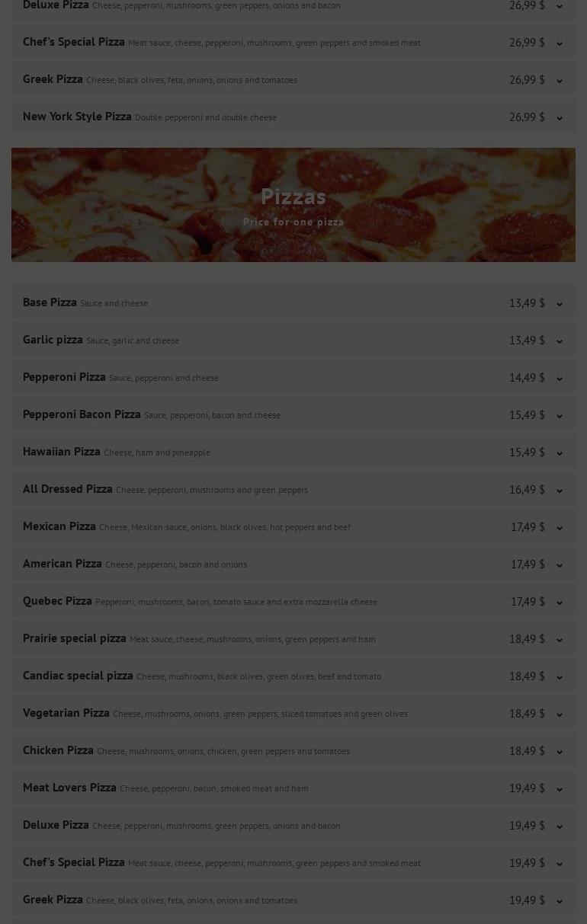Expand Prairie special pizza chevron
The height and width of the screenshot is (924, 587).
point(559,640)
